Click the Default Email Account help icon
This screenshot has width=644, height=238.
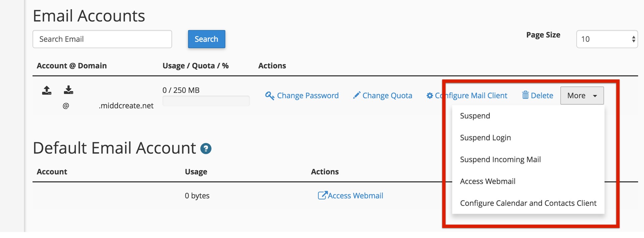pyautogui.click(x=206, y=148)
